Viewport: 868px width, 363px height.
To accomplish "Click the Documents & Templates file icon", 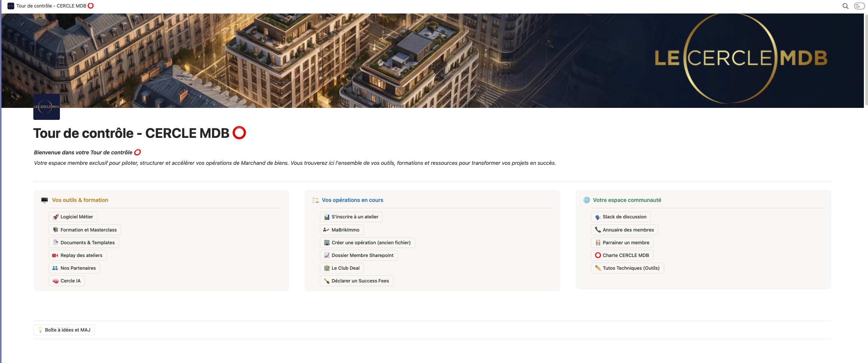I will coord(55,243).
